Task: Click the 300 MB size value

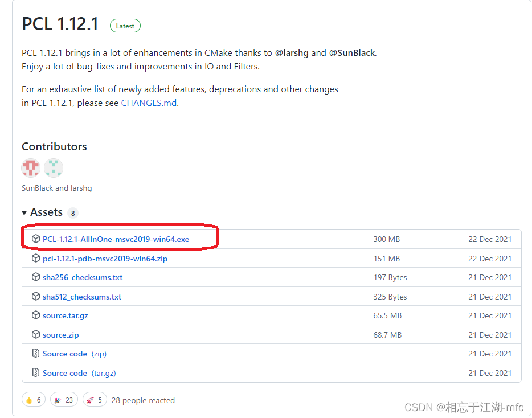Action: tap(387, 239)
